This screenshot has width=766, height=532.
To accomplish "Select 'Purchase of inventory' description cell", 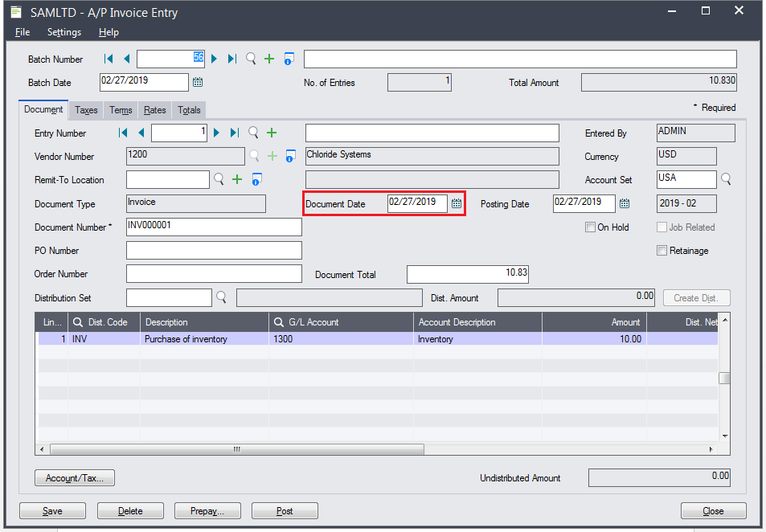I will pos(204,338).
